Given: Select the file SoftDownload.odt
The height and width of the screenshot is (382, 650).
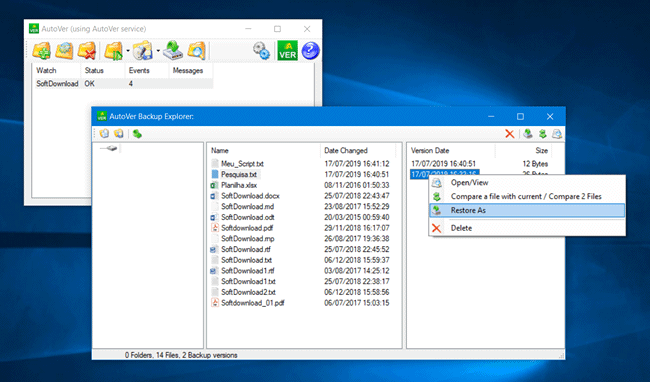Looking at the screenshot, I should [247, 218].
